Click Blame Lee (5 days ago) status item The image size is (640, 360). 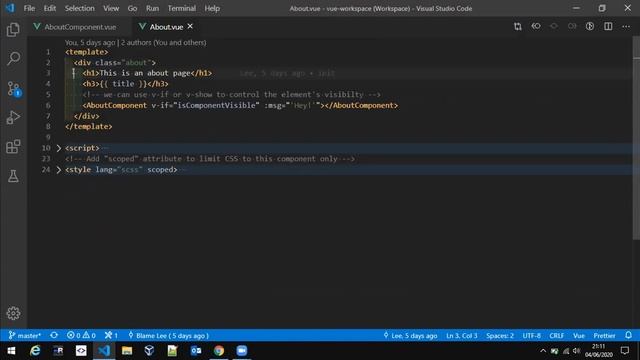[169, 336]
